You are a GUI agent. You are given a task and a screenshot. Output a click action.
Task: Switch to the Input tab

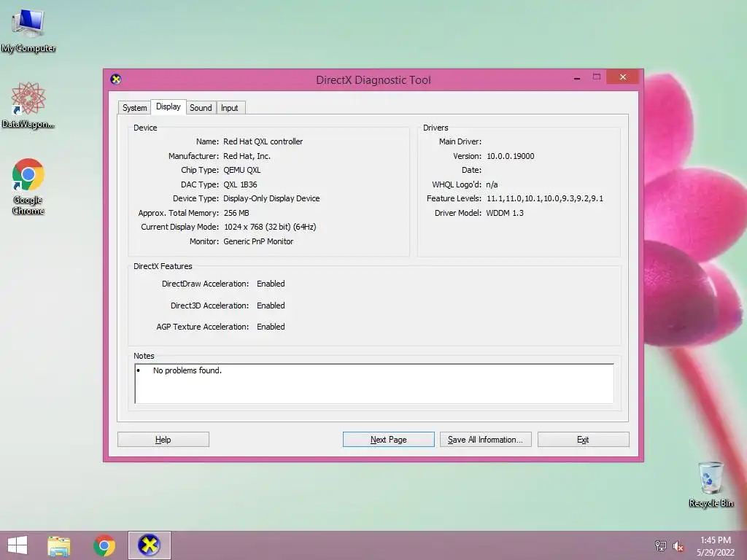point(229,108)
